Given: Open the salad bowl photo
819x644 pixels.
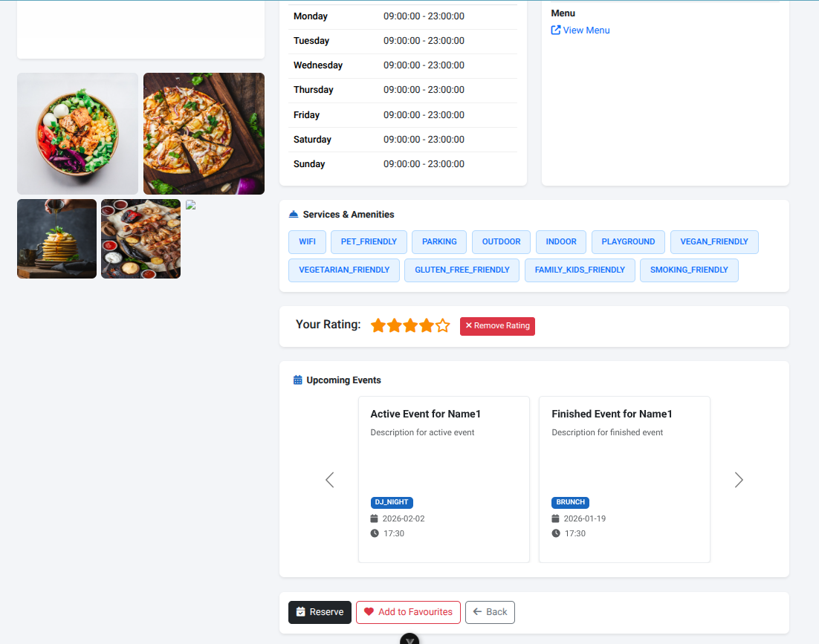Looking at the screenshot, I should [77, 134].
